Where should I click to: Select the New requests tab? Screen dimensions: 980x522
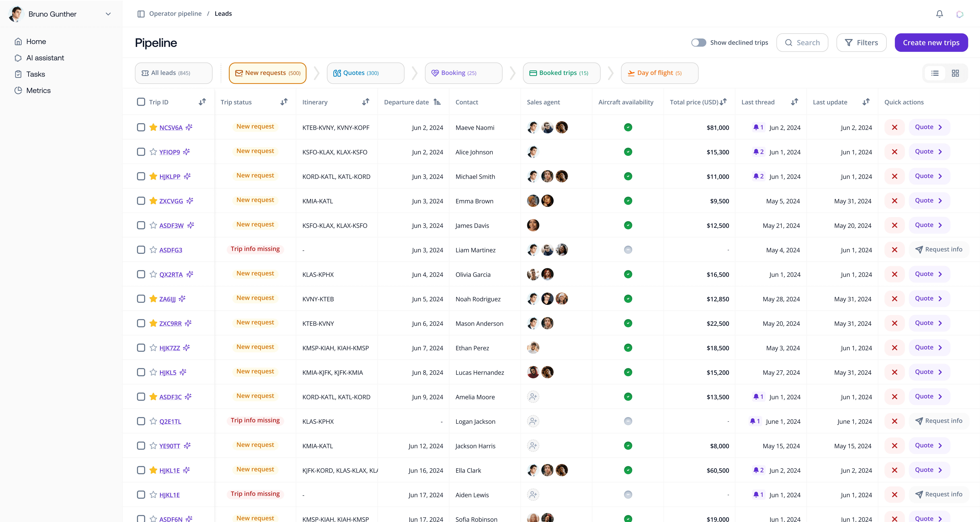tap(267, 73)
